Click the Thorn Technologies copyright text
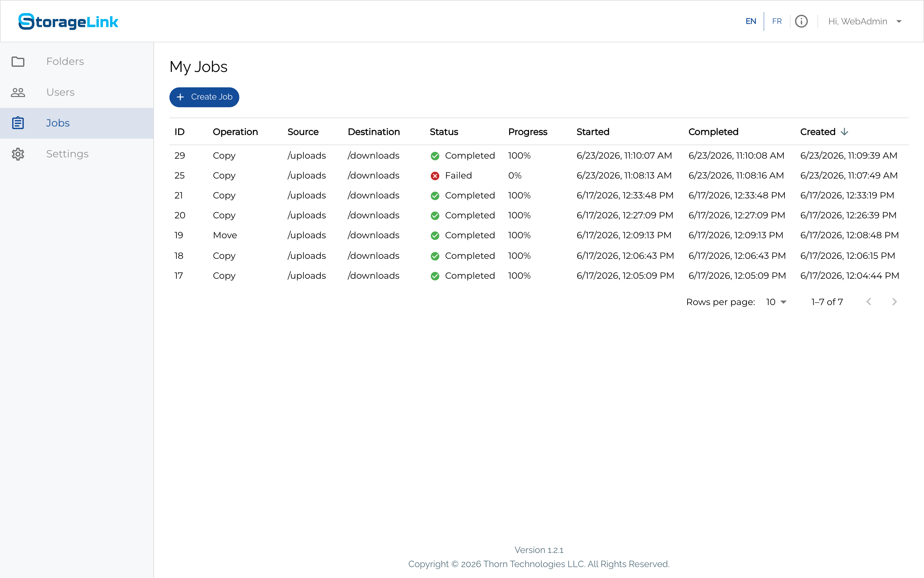 (539, 564)
